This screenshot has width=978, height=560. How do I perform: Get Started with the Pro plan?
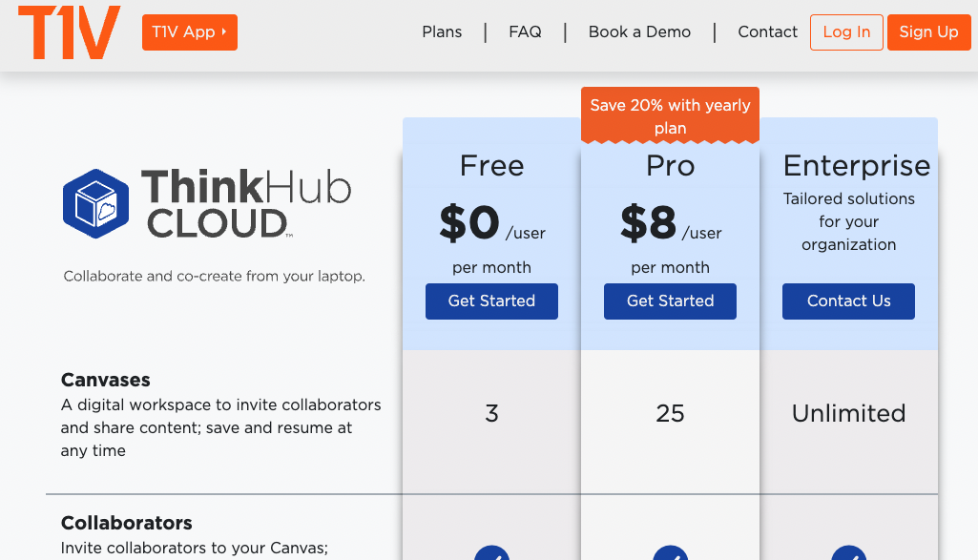(670, 301)
